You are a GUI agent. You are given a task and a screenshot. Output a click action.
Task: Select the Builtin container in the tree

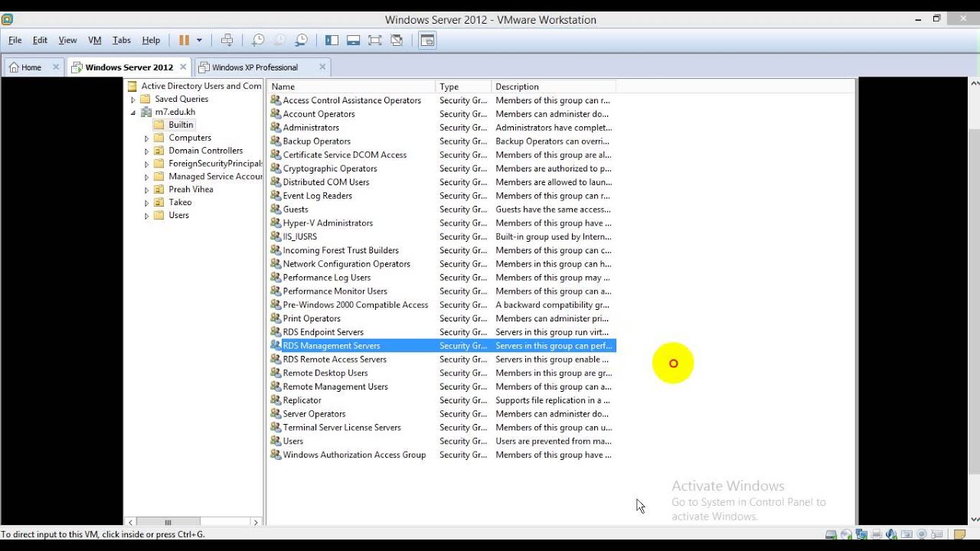click(x=181, y=125)
